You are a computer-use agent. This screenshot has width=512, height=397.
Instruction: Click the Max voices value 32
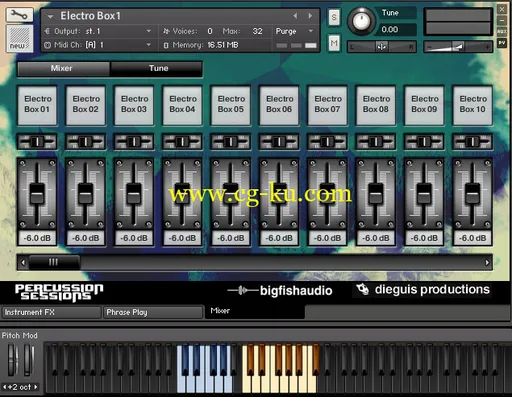[257, 31]
